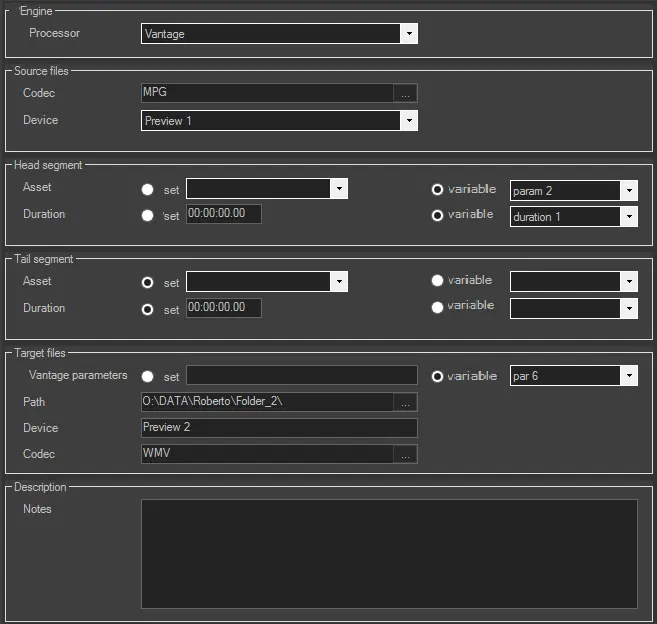The height and width of the screenshot is (624, 657).
Task: Open Tail segment Asset set dropdown
Action: 339,283
